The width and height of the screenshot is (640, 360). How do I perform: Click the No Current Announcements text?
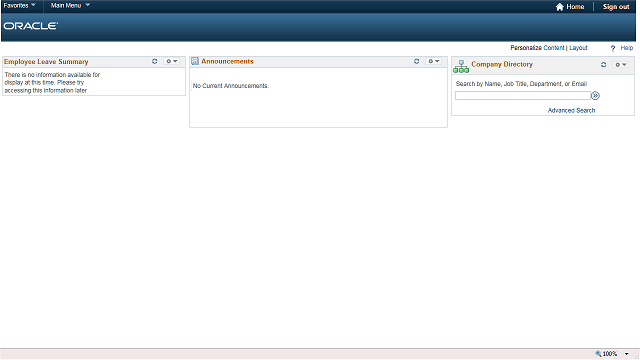coord(231,86)
